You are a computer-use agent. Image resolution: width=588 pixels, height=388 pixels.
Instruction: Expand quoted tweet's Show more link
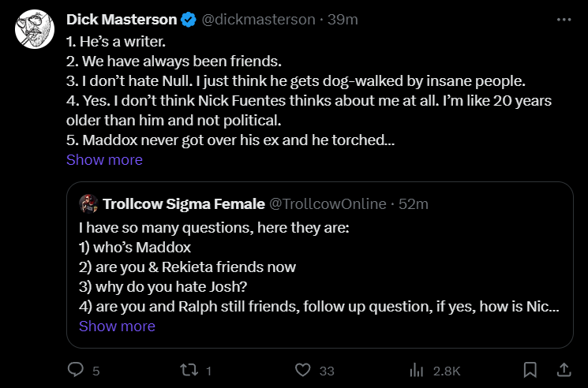click(117, 326)
